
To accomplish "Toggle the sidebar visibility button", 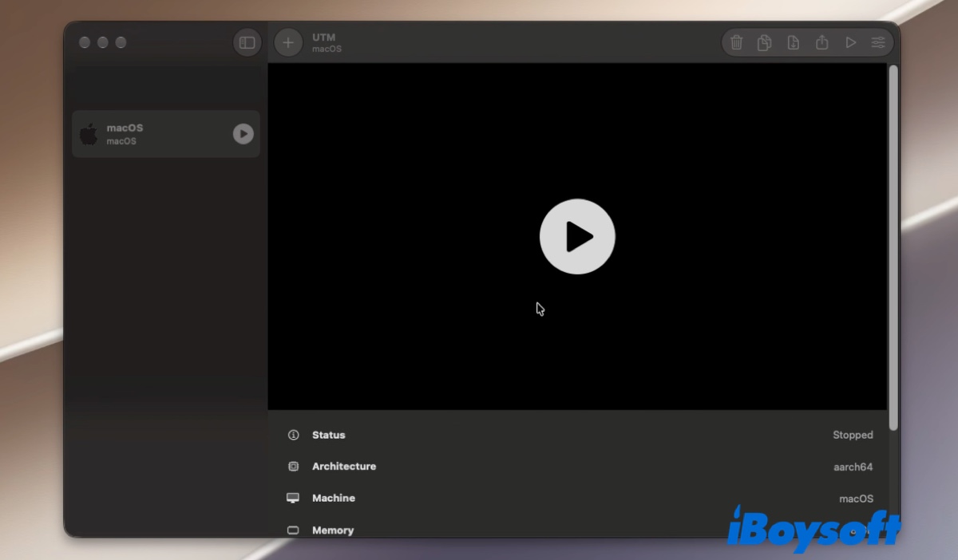I will point(247,42).
